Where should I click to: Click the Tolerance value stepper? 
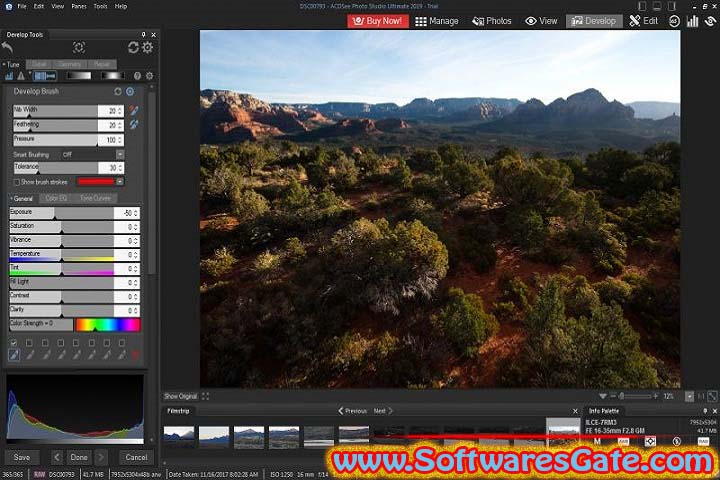click(120, 168)
